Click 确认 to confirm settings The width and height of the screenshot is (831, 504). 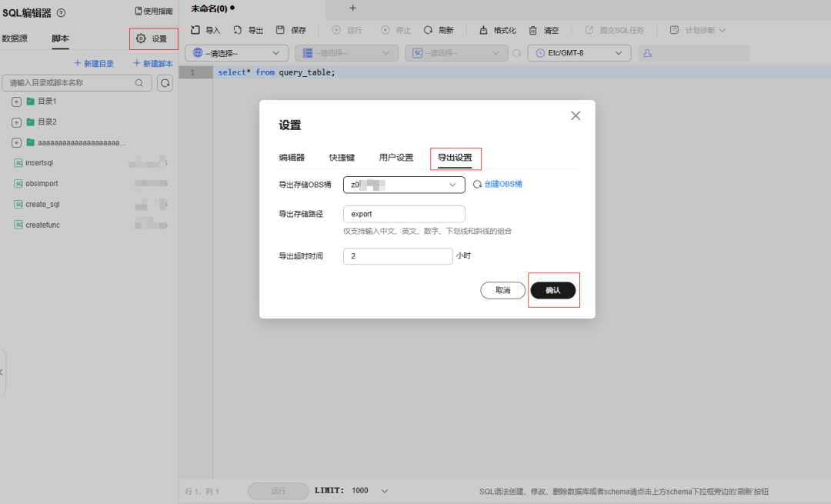coord(552,290)
